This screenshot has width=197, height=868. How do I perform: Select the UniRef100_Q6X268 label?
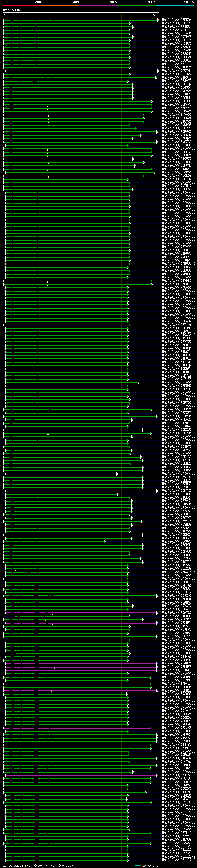177,728
